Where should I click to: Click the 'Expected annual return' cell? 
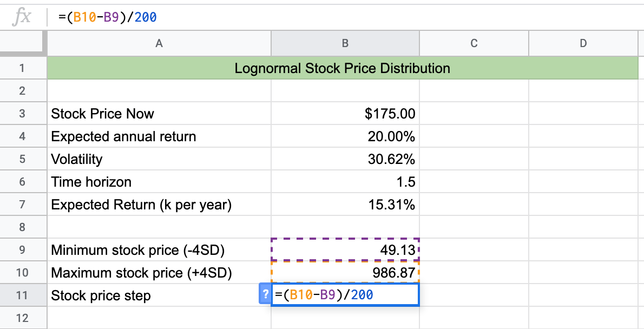159,136
